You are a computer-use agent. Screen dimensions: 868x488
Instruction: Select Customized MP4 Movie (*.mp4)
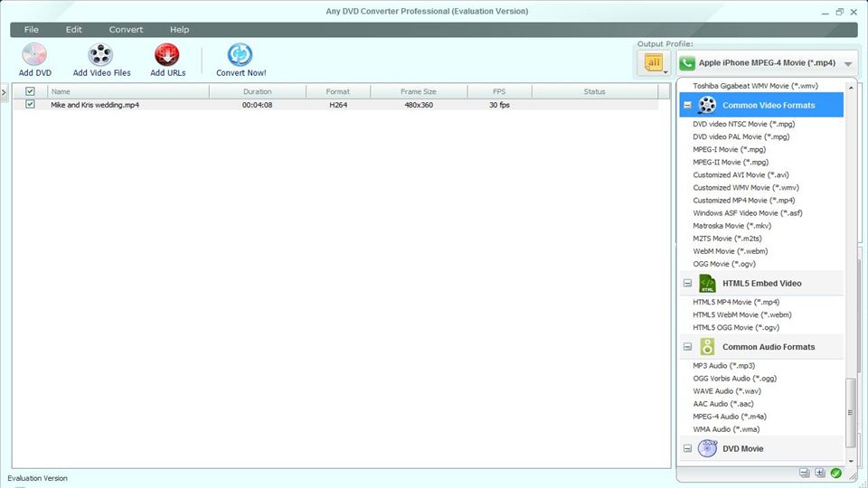[743, 201]
